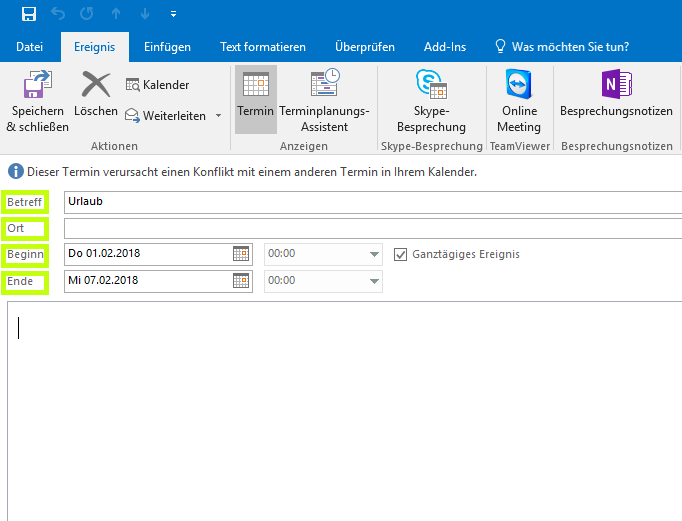Open the Ende time dropdown
682x521 pixels.
374,281
